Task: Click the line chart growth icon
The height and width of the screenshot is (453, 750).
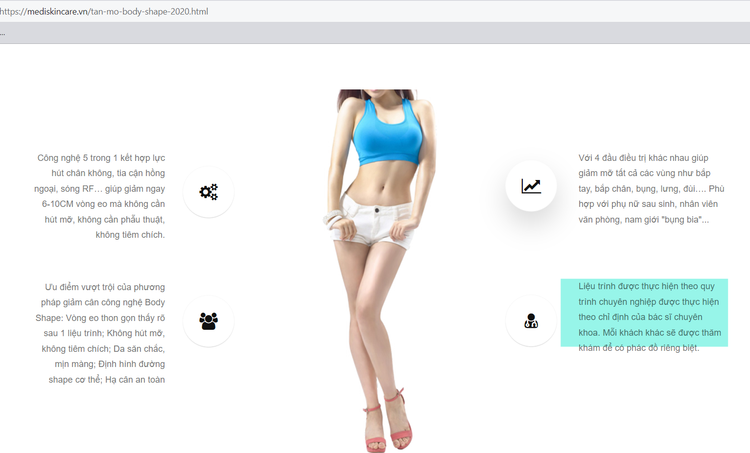Action: pos(531,186)
